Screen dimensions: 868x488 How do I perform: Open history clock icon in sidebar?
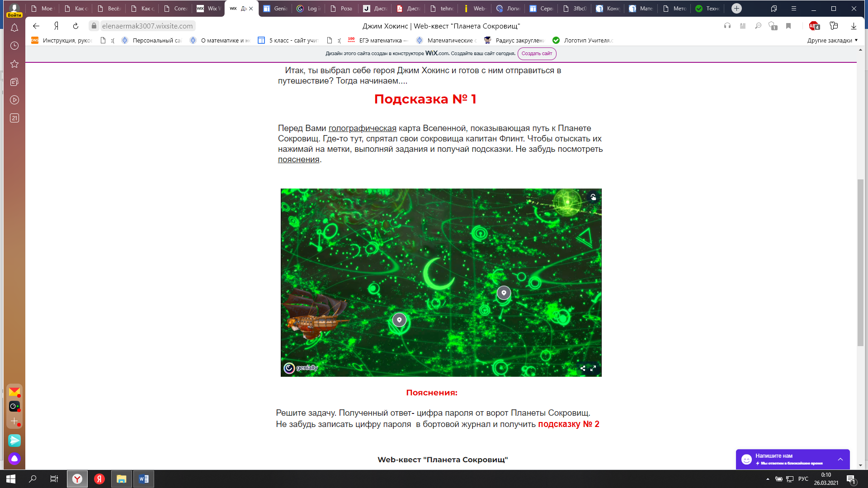click(x=14, y=46)
